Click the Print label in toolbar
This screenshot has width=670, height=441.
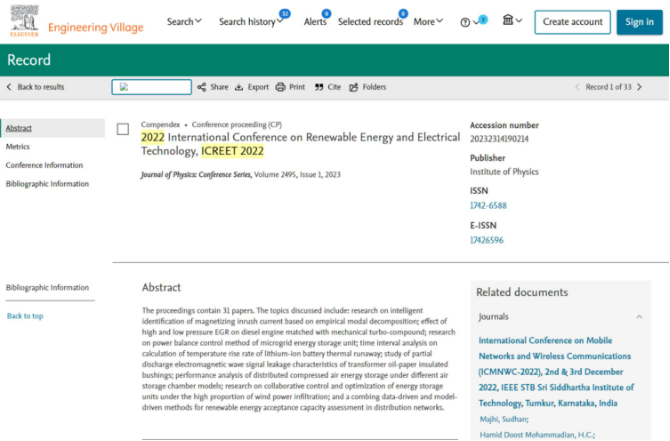tap(297, 87)
